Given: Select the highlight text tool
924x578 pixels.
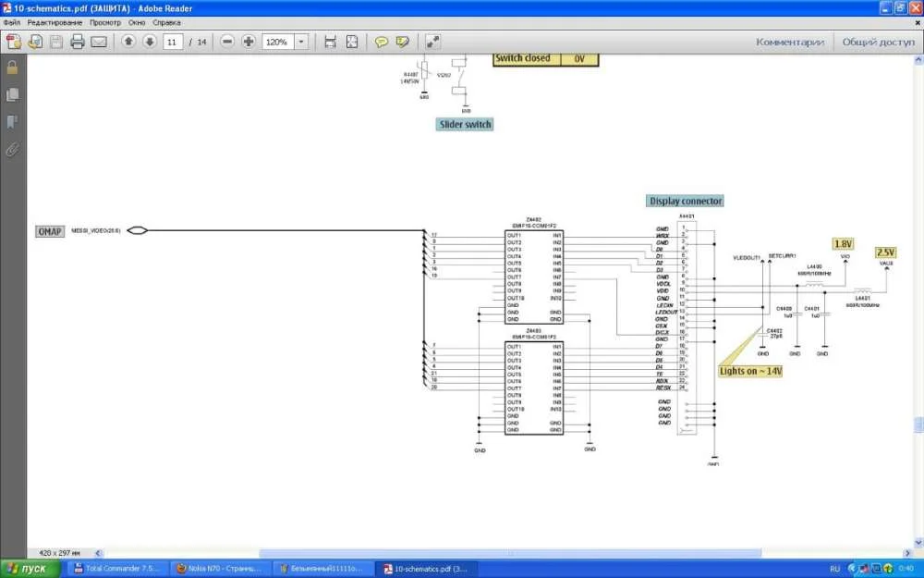Looking at the screenshot, I should pos(402,42).
